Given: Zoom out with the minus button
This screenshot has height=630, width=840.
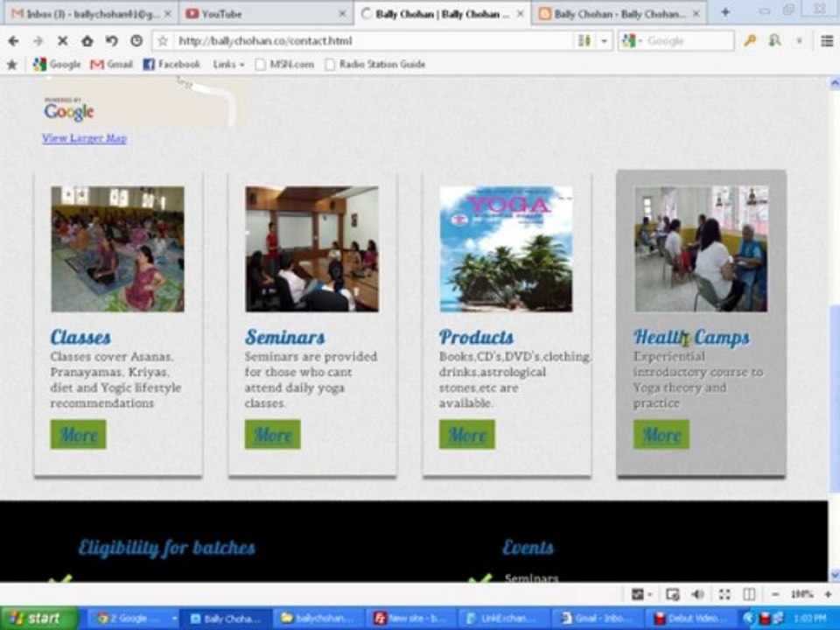Looking at the screenshot, I should [775, 594].
